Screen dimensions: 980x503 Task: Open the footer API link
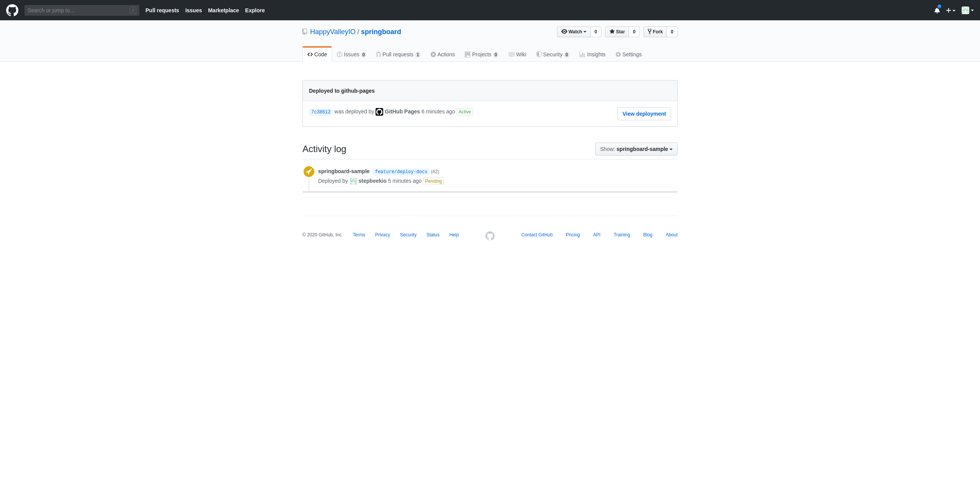(x=596, y=235)
